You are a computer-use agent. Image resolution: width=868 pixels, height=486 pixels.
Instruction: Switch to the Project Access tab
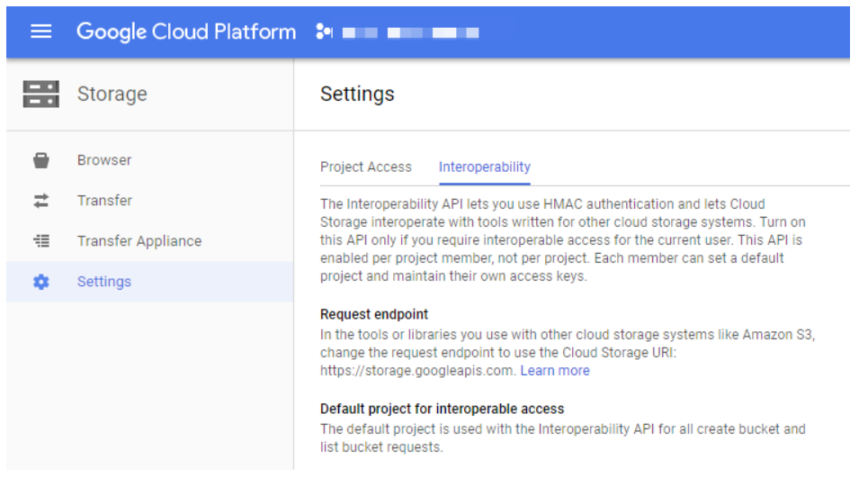point(365,166)
